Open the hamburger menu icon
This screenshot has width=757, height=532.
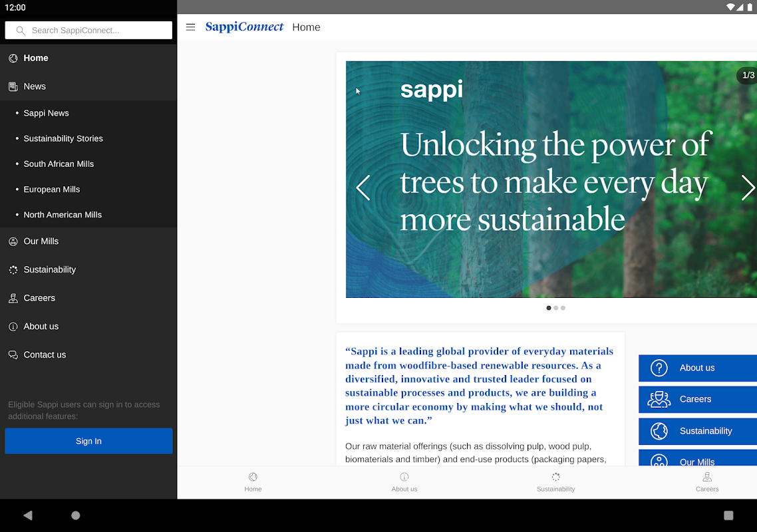(x=190, y=27)
